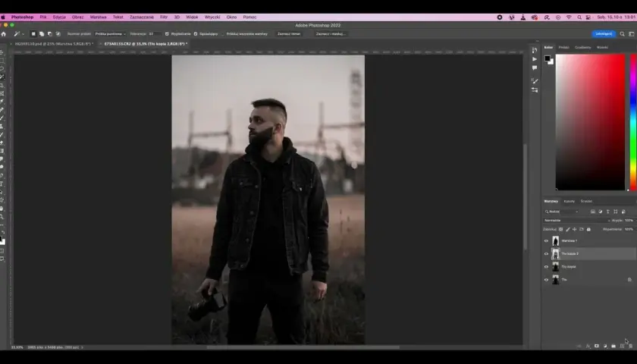This screenshot has height=364, width=637.
Task: Switch to the Próbki tab
Action: click(564, 48)
